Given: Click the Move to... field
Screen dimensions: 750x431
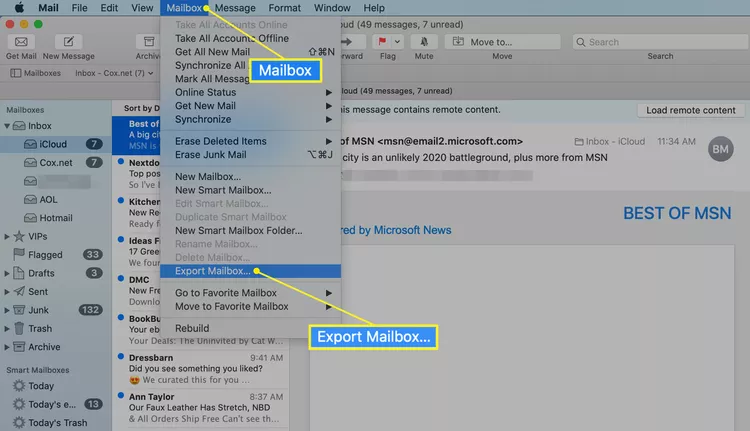Looking at the screenshot, I should pyautogui.click(x=502, y=42).
